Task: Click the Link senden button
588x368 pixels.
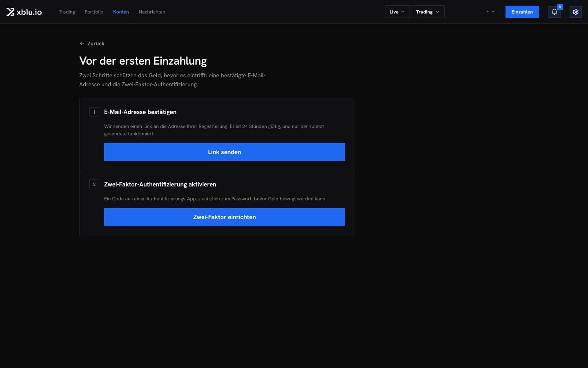Action: tap(225, 152)
